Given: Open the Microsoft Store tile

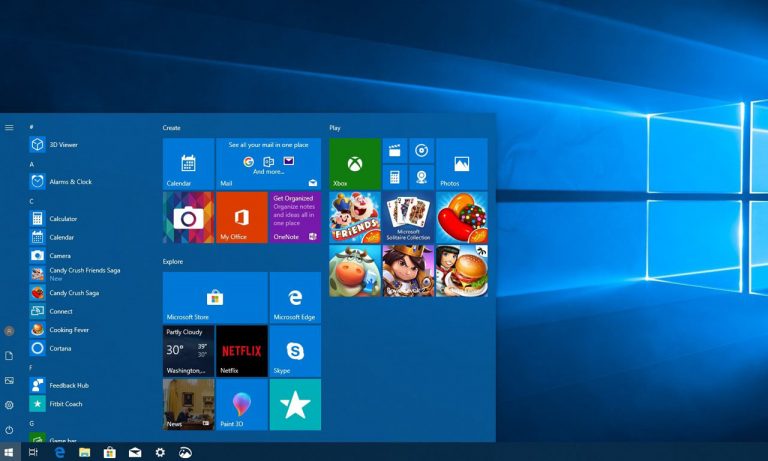Looking at the screenshot, I should pos(215,297).
